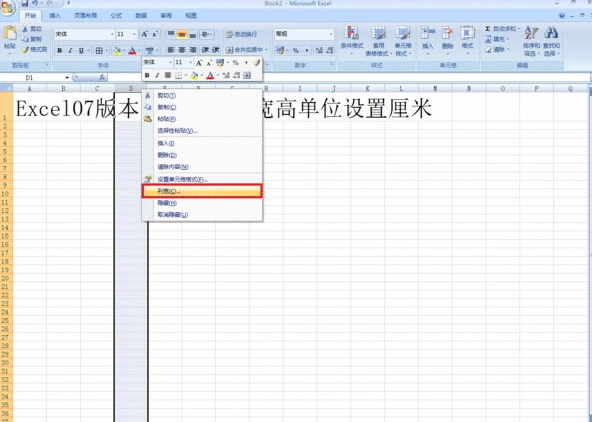Select column K header
This screenshot has height=422, width=592.
[367, 89]
